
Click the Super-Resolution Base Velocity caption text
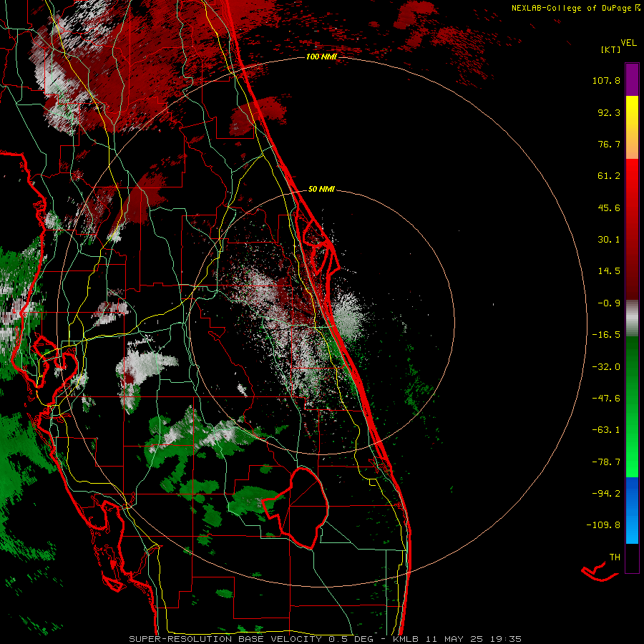click(x=326, y=639)
